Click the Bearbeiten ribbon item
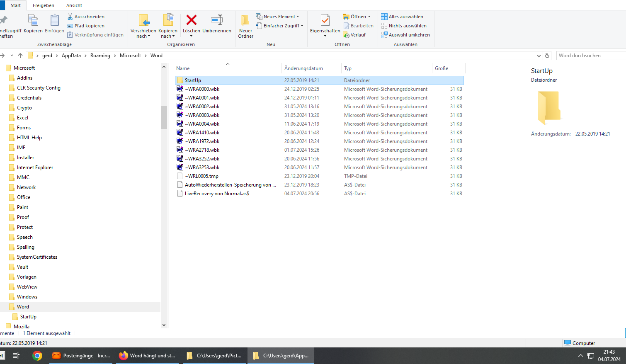This screenshot has height=364, width=626. tap(358, 26)
